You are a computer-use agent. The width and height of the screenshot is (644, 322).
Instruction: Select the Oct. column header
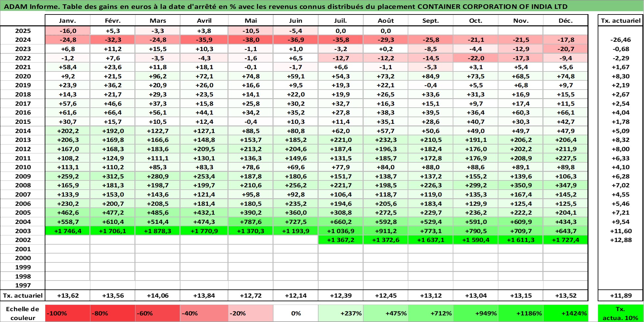(x=476, y=20)
